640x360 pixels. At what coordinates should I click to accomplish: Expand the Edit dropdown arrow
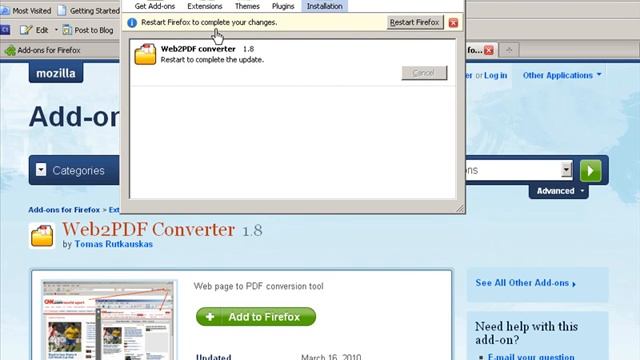(56, 30)
